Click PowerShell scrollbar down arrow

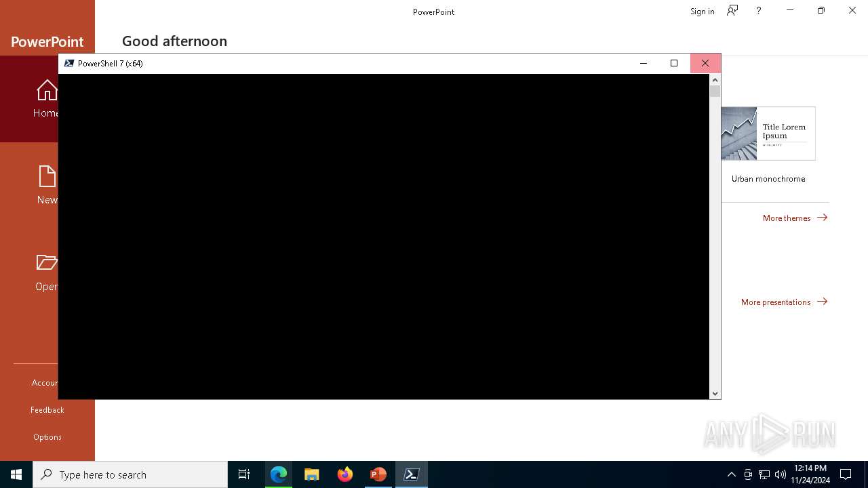coord(715,393)
